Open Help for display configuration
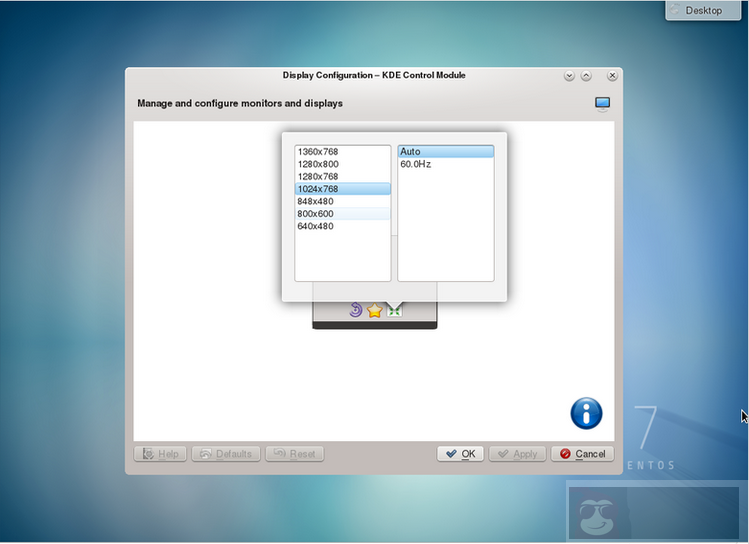Viewport: 749px width, 544px height. coord(160,454)
